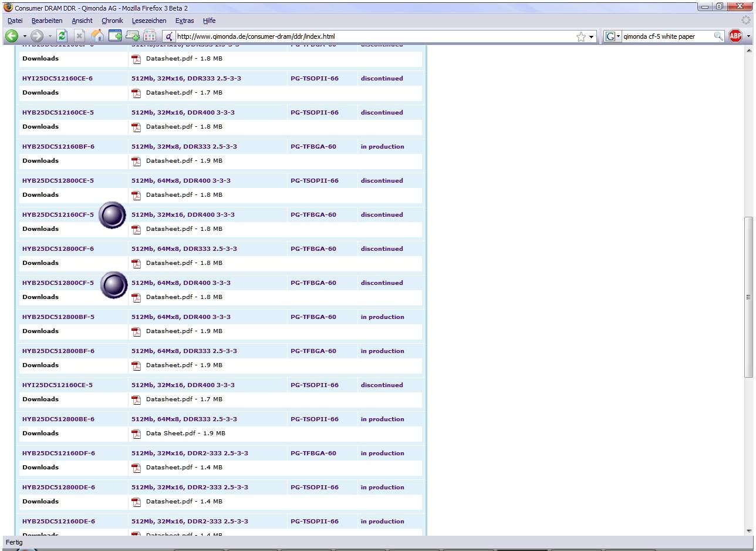The width and height of the screenshot is (756, 551).
Task: Click the vertical scrollbar thumb
Action: 748,297
